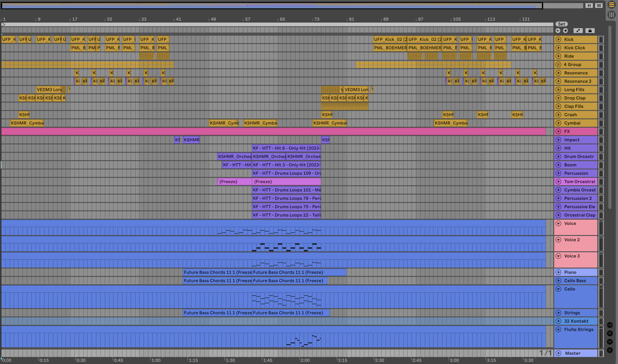Select the 4 Group track header

coord(573,64)
